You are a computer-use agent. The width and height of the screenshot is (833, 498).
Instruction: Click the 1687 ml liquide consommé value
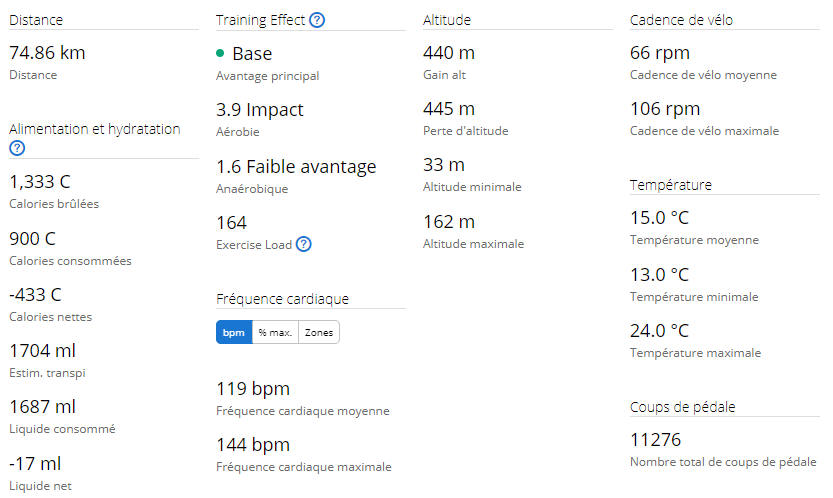coord(42,407)
